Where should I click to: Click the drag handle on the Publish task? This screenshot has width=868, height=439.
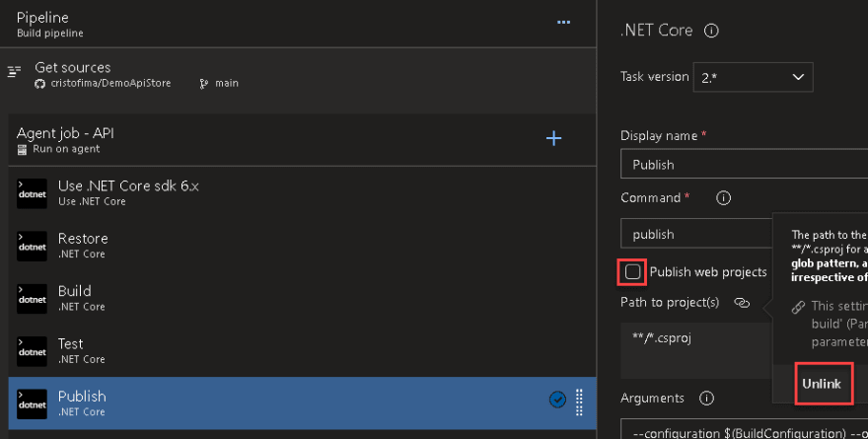(580, 401)
